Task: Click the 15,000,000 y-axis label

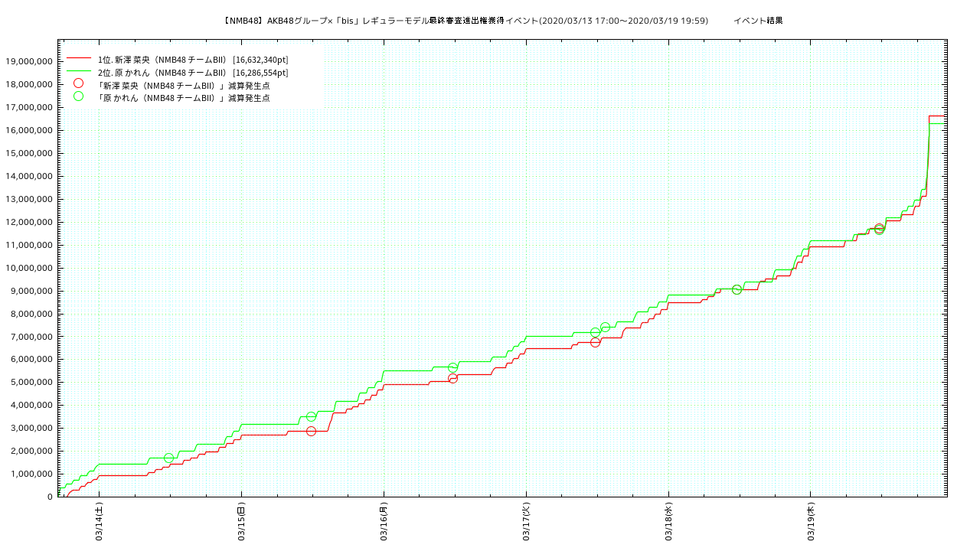Action: coord(29,154)
